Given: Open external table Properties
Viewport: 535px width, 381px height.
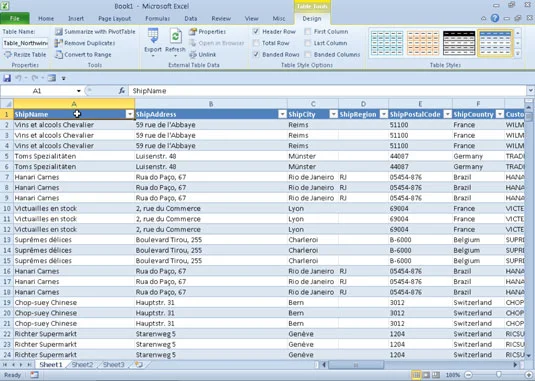Looking at the screenshot, I should tap(207, 32).
